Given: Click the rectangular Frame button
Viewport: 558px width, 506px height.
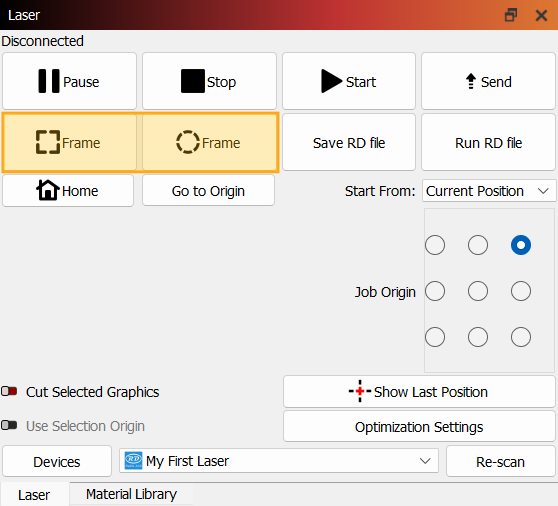Looking at the screenshot, I should click(x=69, y=142).
